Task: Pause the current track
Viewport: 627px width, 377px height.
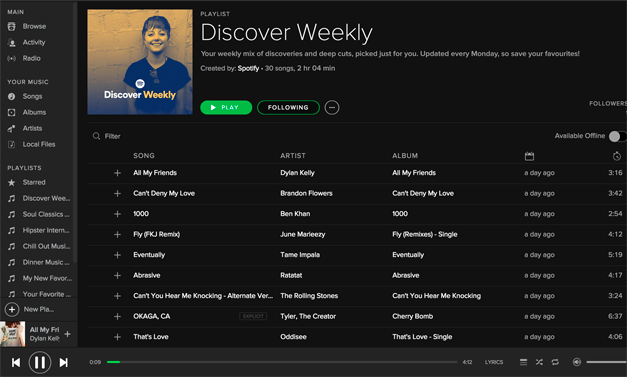Action: pyautogui.click(x=40, y=363)
